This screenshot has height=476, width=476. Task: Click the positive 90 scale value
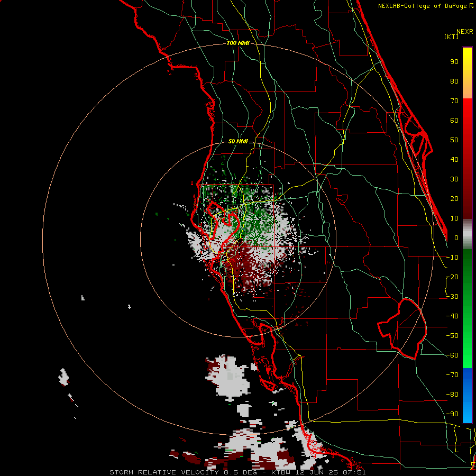454,62
